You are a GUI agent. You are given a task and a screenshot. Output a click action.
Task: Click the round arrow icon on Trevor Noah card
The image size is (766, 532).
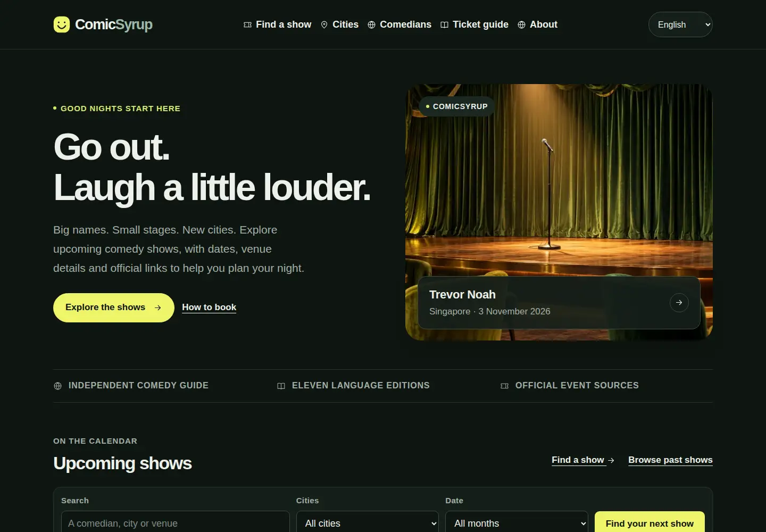pos(679,303)
